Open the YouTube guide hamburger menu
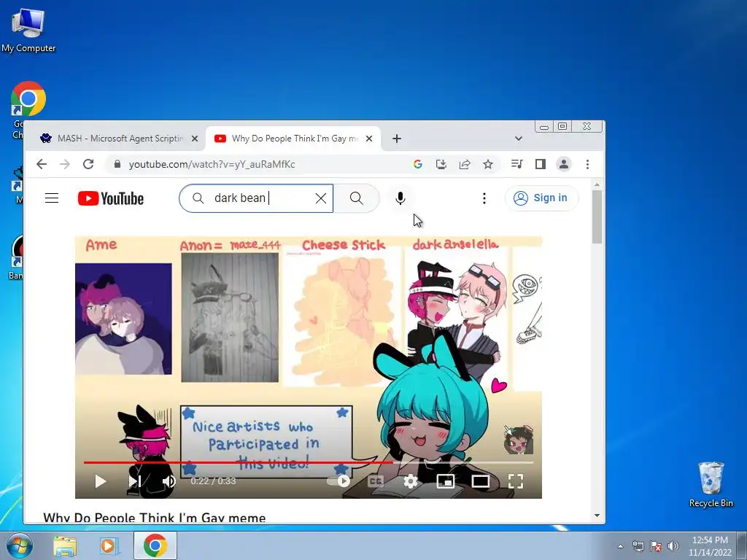The image size is (747, 560). coord(52,198)
